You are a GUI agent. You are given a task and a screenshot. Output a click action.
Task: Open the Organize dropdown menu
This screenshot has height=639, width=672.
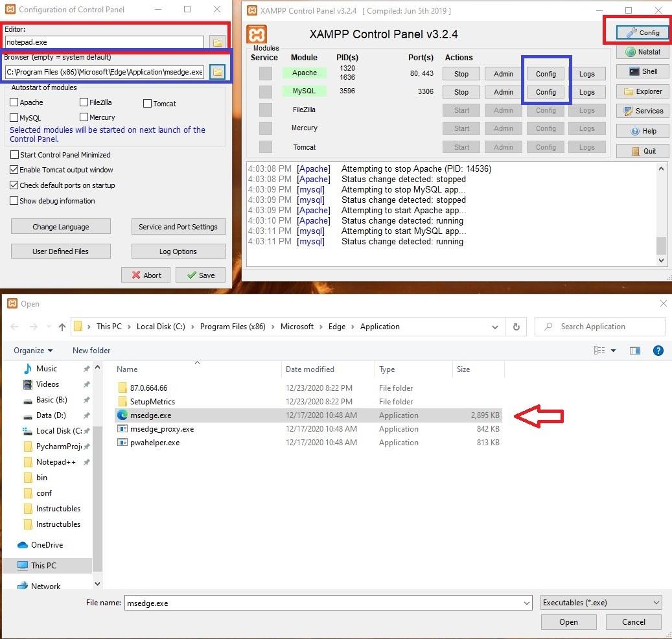[33, 350]
